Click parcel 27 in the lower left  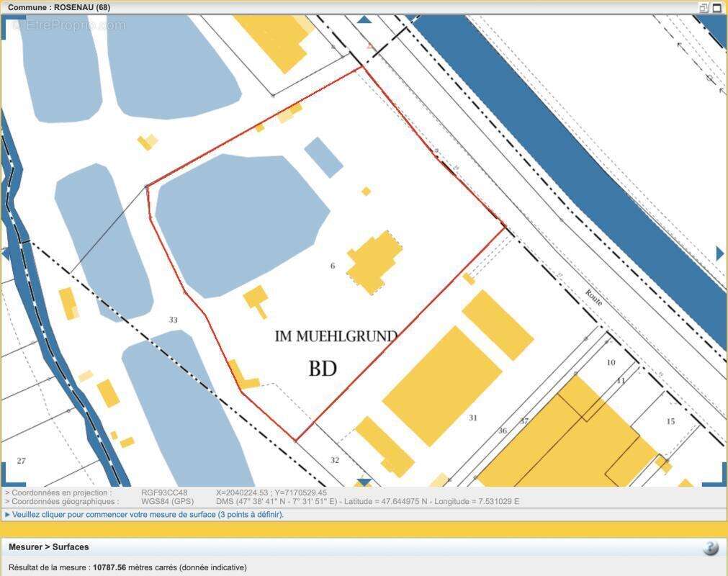[22, 461]
